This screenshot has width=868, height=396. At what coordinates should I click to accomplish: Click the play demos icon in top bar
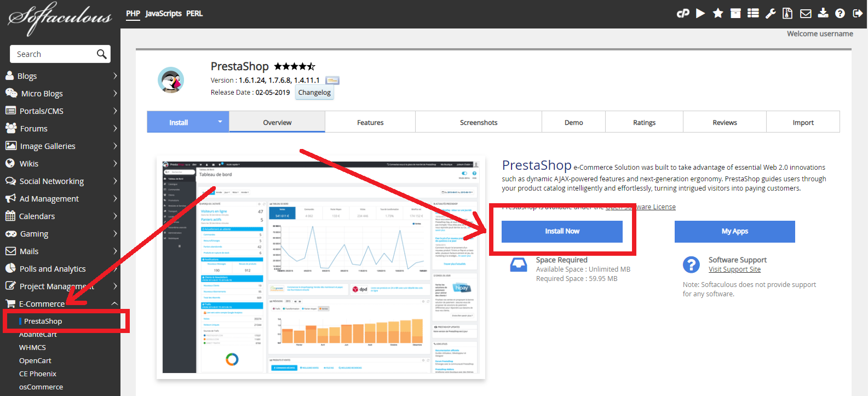click(700, 14)
